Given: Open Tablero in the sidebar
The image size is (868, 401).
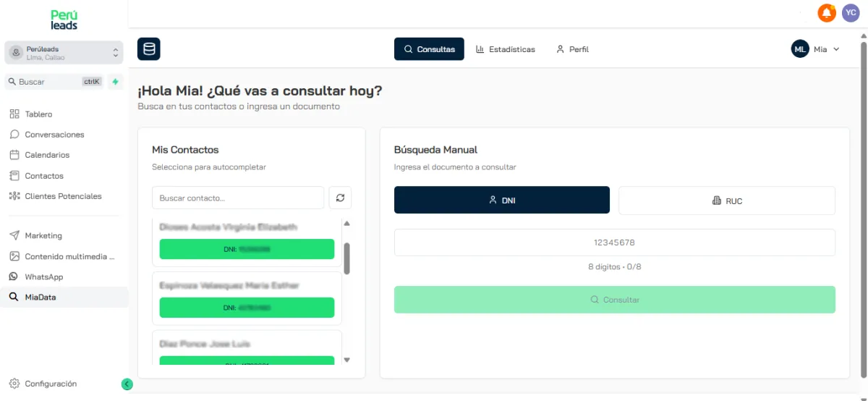Looking at the screenshot, I should [38, 114].
